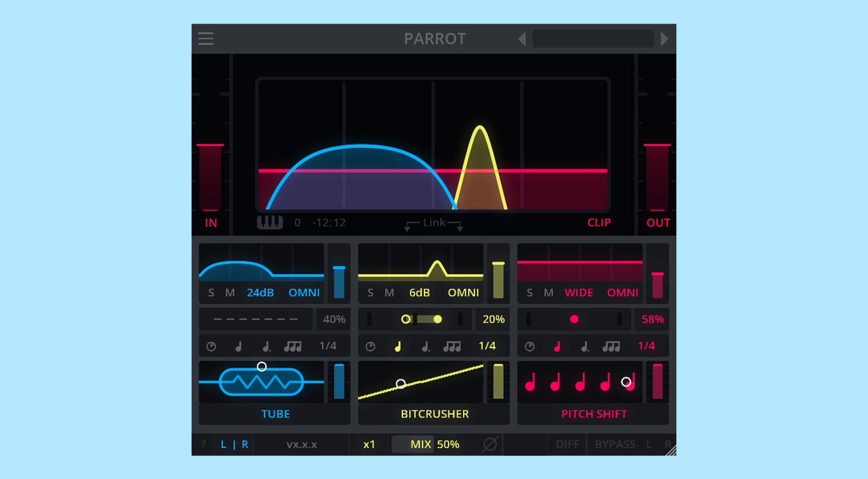Solo the blue band
868x479 pixels.
(211, 292)
